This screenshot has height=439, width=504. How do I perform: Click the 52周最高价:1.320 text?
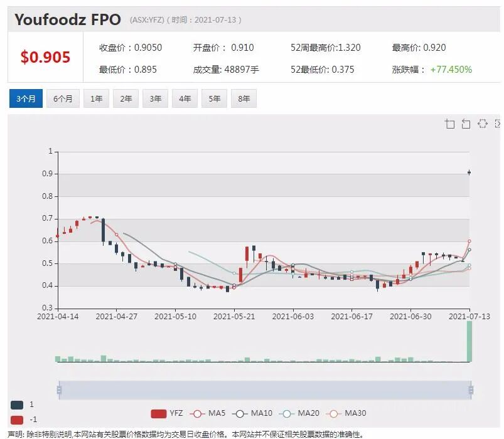coord(326,48)
